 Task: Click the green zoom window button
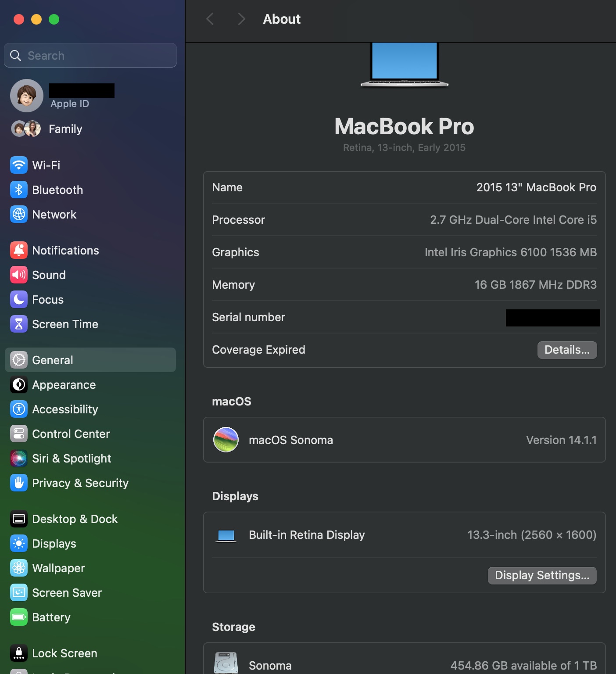(x=54, y=19)
